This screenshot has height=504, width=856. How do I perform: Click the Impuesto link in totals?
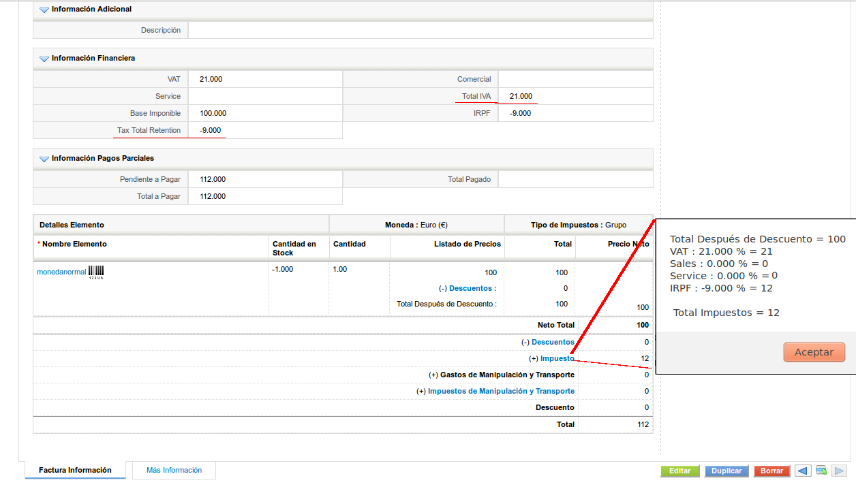[x=557, y=358]
